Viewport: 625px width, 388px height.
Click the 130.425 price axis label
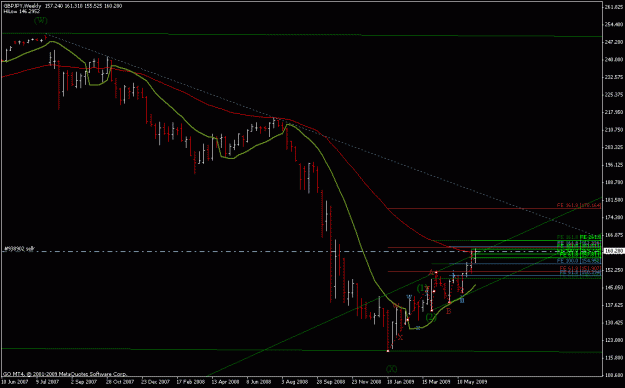pyautogui.click(x=614, y=323)
